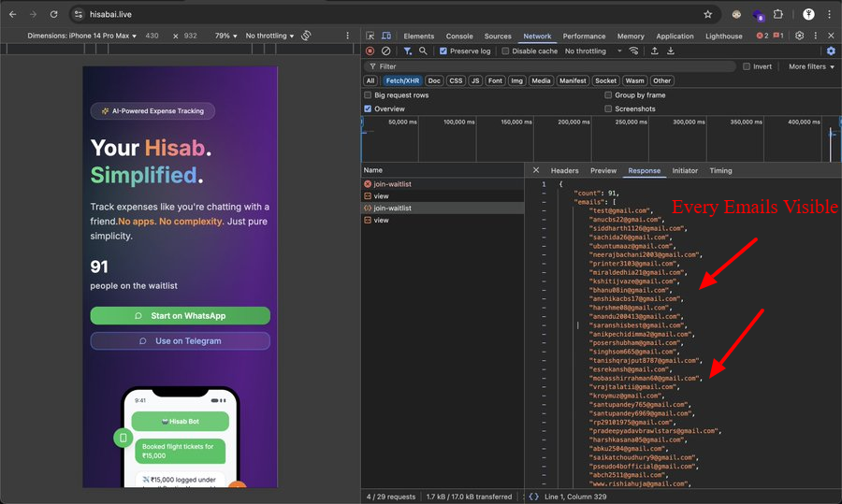
Task: Activate the inspect element picker icon
Action: click(x=370, y=36)
